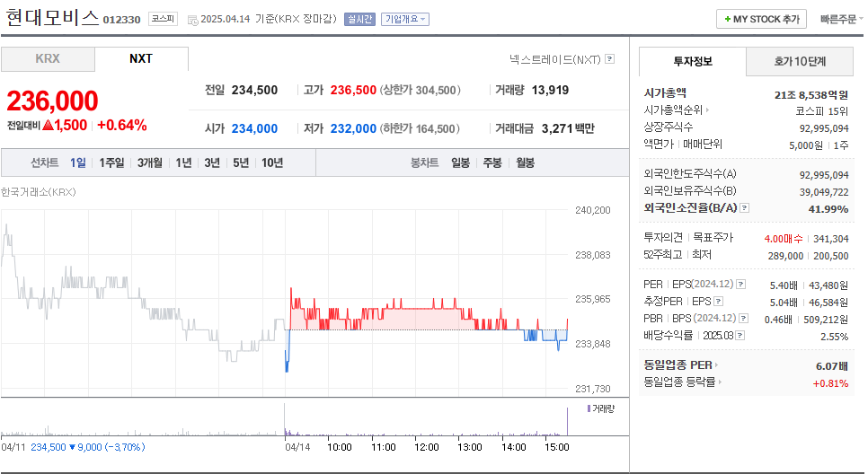Image resolution: width=868 pixels, height=474 pixels.
Task: Toggle the 실시간 real-time button
Action: [359, 20]
